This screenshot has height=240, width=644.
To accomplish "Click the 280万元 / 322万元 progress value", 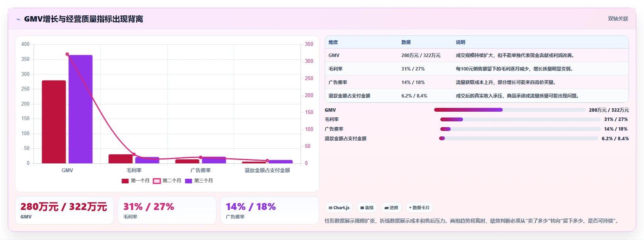I will pyautogui.click(x=609, y=110).
